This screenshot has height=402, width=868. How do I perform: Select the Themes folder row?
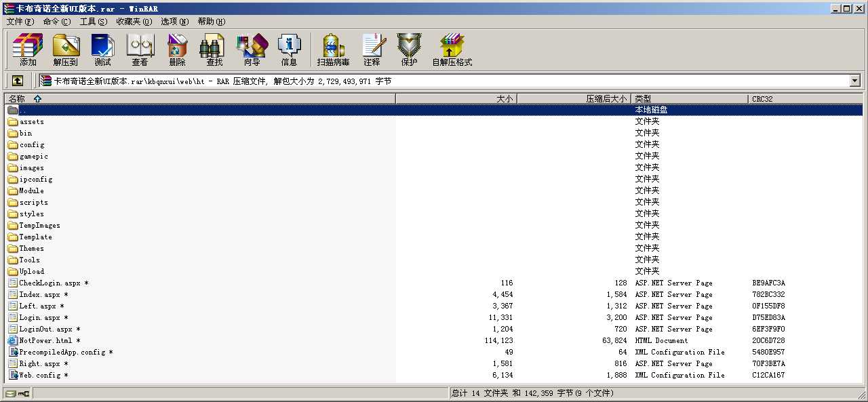point(434,248)
